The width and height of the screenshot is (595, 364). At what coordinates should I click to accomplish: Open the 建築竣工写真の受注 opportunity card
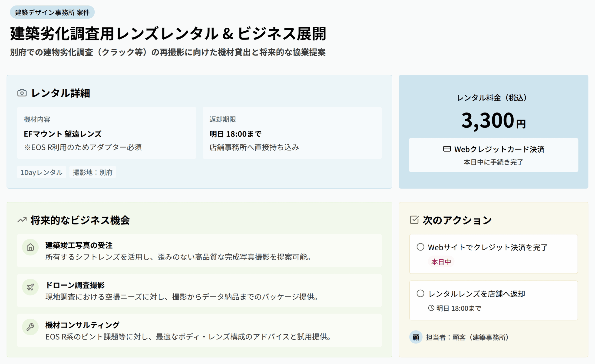(x=199, y=251)
